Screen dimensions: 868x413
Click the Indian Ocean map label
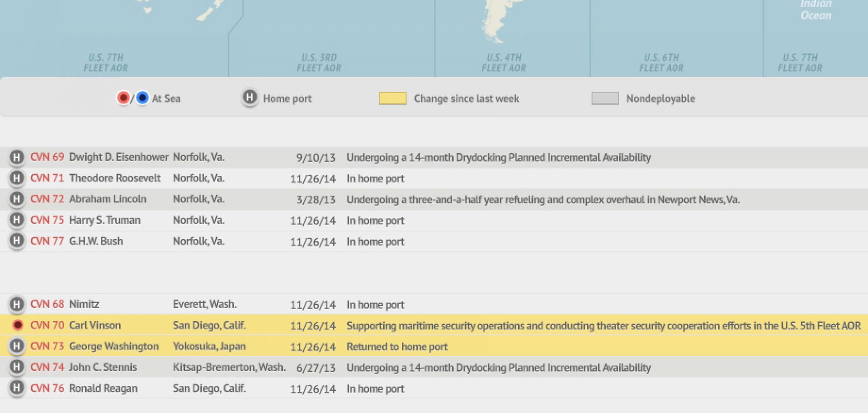(816, 10)
